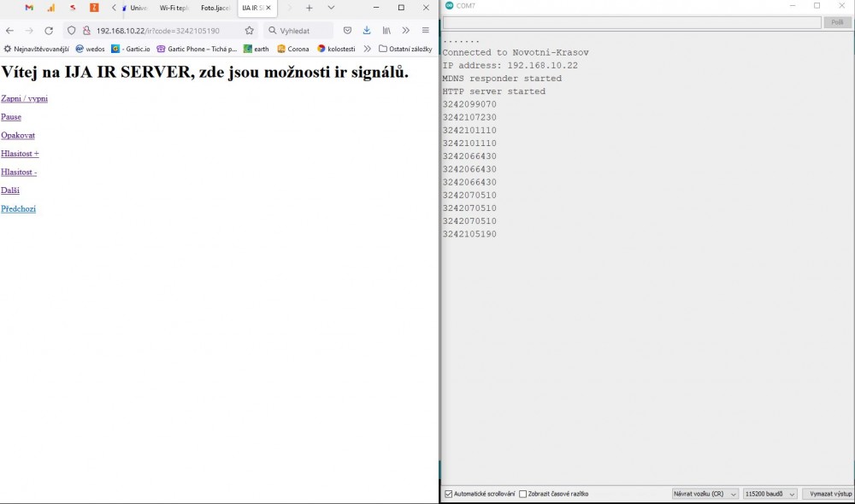
Task: Open the Firefox downloads panel
Action: [x=367, y=30]
